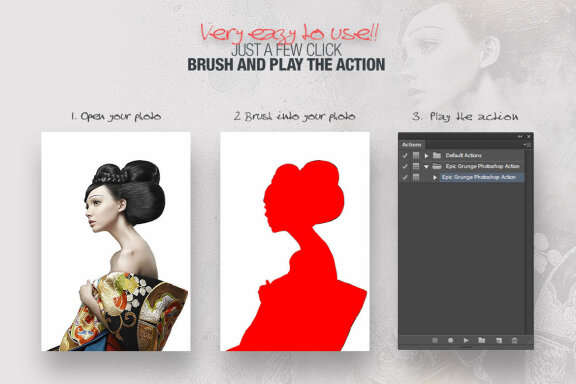This screenshot has height=384, width=576.
Task: Click the 'JUST A FEW CLICK' text
Action: pos(286,50)
